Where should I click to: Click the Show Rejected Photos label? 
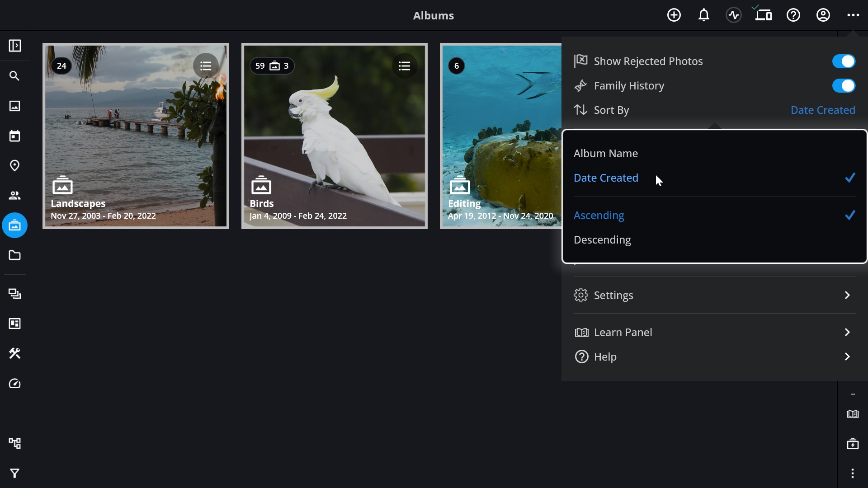point(648,61)
